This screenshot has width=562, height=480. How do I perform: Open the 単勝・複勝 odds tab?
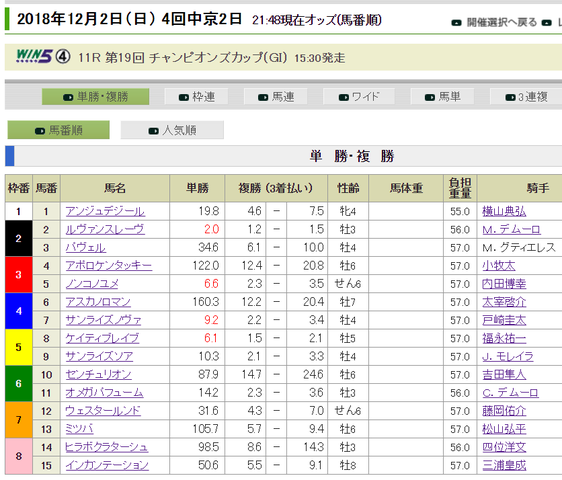pyautogui.click(x=95, y=97)
